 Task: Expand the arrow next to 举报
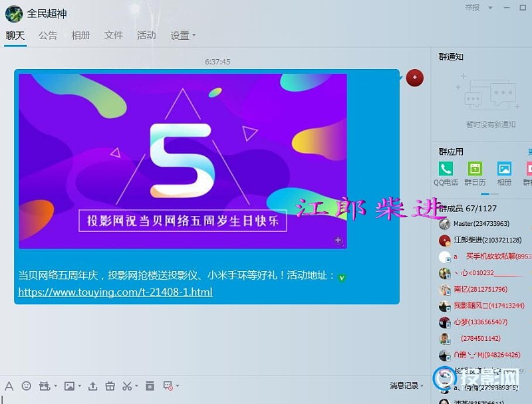point(490,7)
